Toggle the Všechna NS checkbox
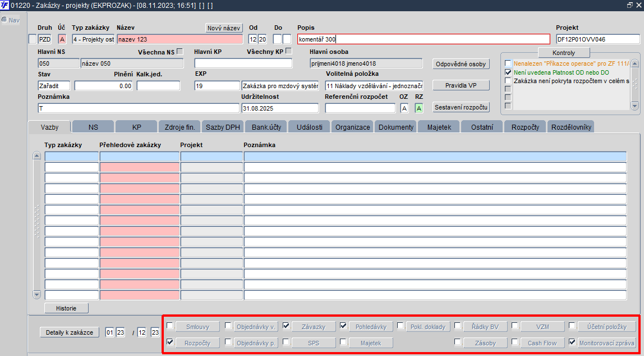This screenshot has width=644, height=356. point(180,52)
